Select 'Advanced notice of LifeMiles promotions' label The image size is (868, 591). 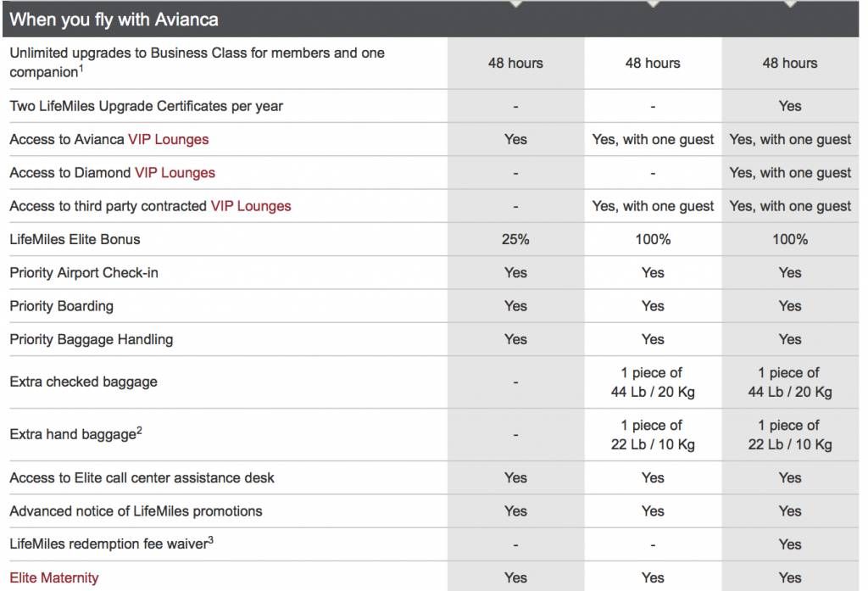136,510
